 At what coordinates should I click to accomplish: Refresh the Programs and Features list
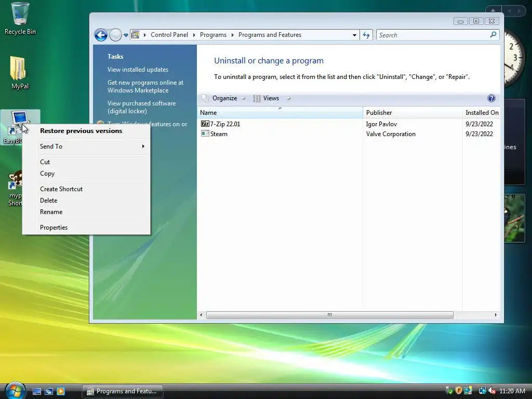coord(366,35)
